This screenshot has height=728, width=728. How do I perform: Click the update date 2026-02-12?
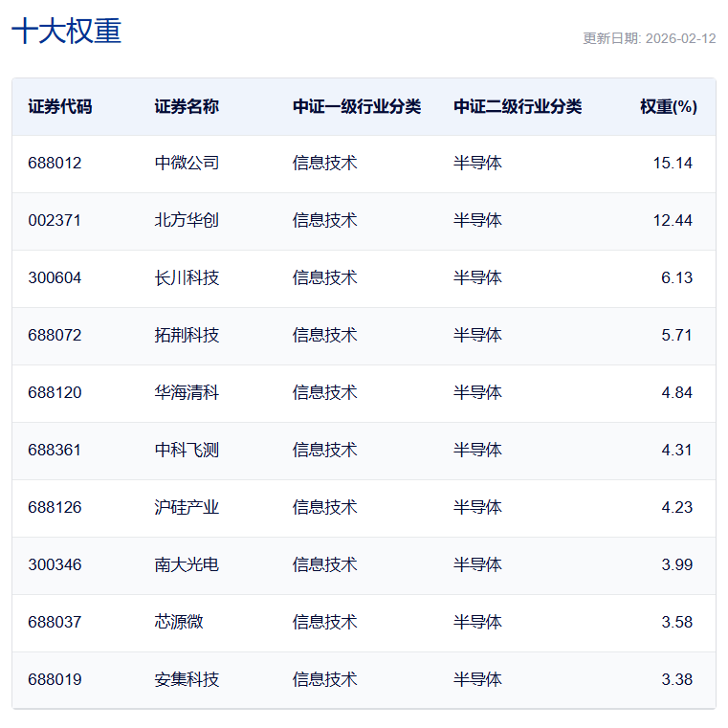click(x=680, y=38)
